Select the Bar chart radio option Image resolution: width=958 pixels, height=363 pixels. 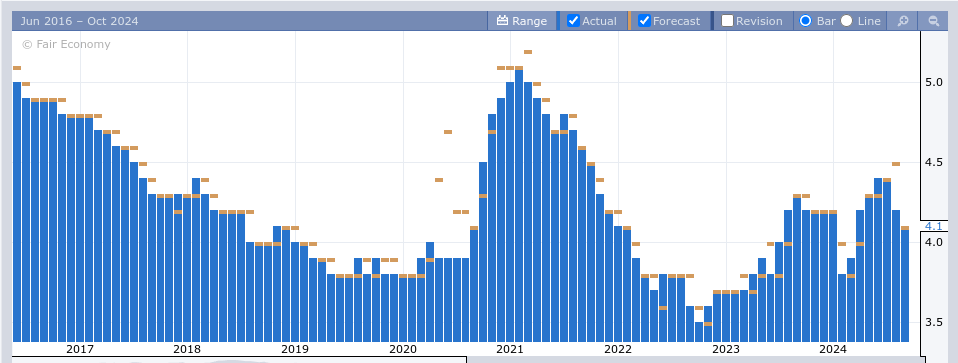tap(805, 21)
